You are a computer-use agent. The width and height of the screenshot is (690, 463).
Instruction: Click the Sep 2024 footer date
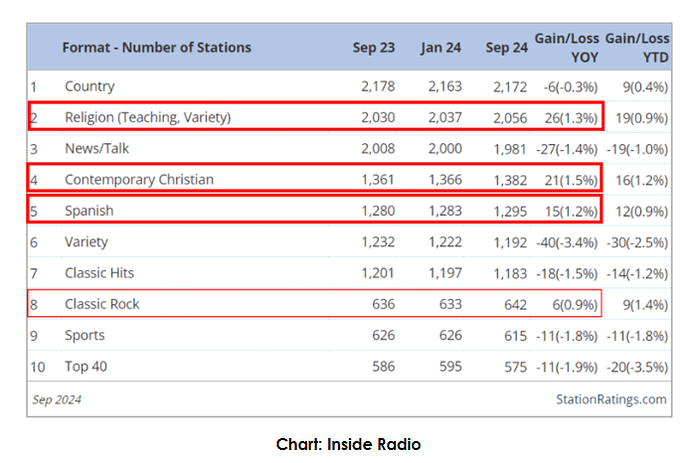coord(58,399)
